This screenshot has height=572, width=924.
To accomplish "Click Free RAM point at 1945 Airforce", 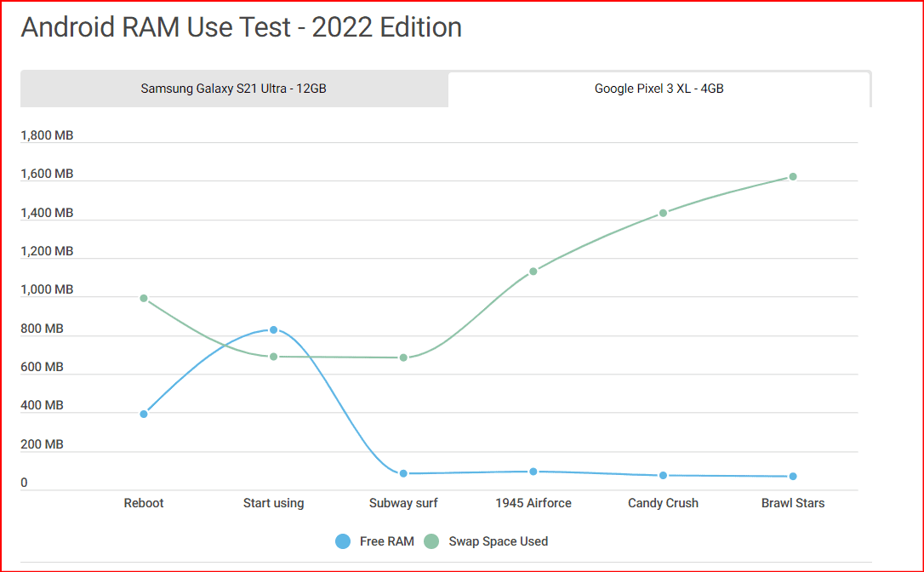I will (533, 472).
